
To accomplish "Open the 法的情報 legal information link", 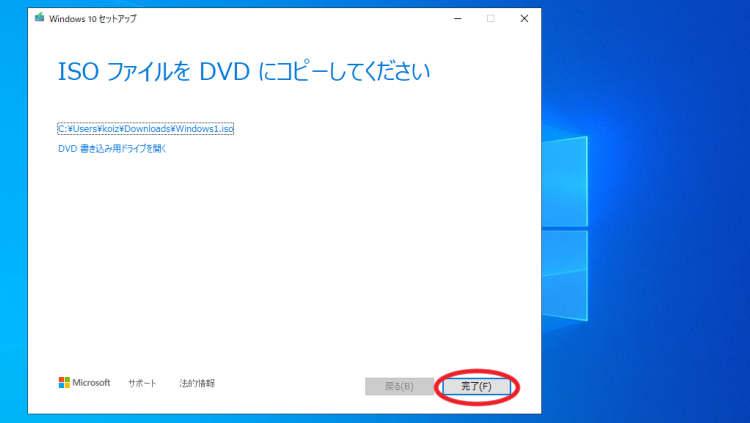I will tap(197, 383).
